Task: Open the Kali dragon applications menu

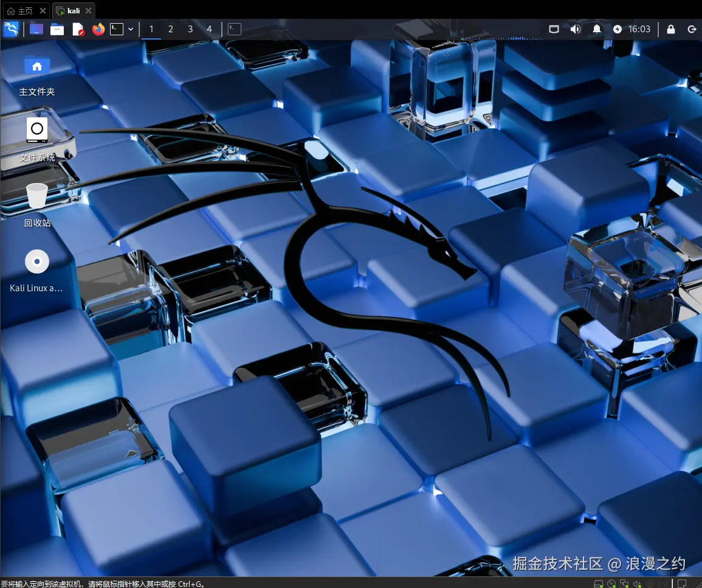Action: click(x=11, y=29)
